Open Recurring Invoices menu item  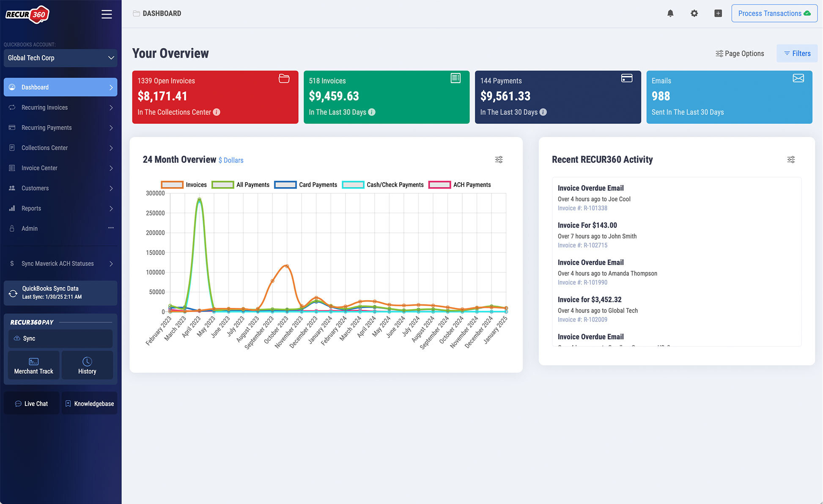[x=60, y=107]
